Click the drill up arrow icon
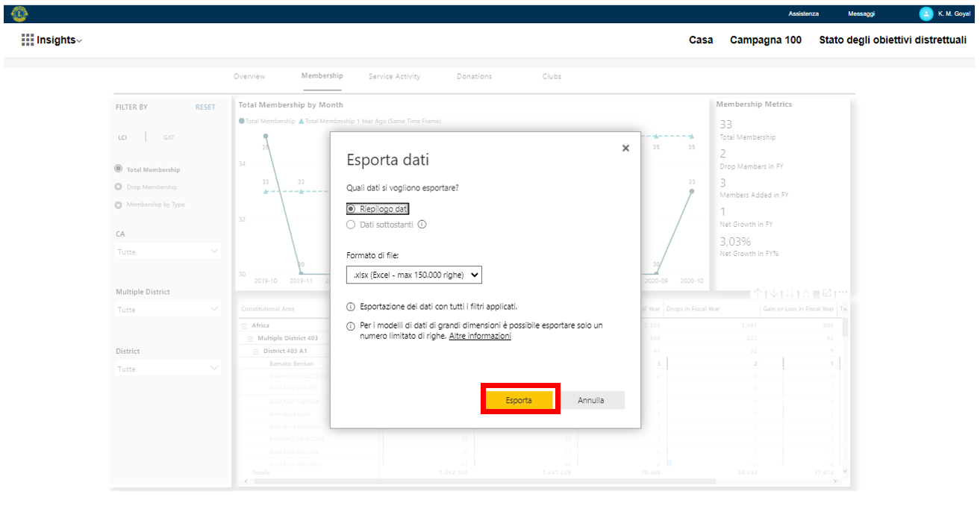980x509 pixels. [x=757, y=293]
